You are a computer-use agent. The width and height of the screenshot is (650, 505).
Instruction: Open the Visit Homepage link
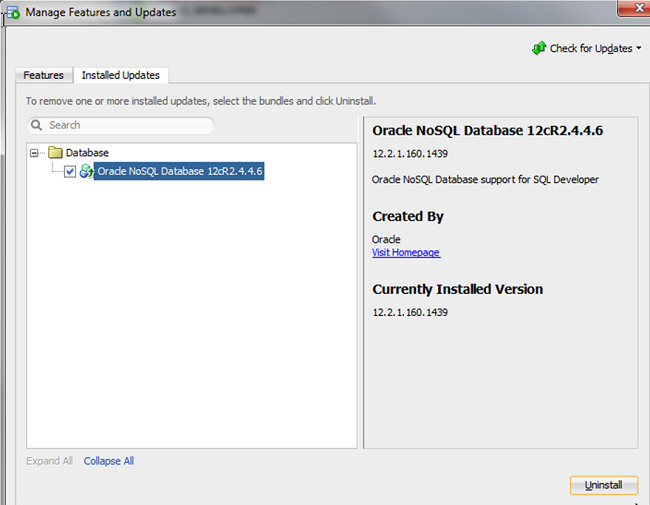point(405,252)
